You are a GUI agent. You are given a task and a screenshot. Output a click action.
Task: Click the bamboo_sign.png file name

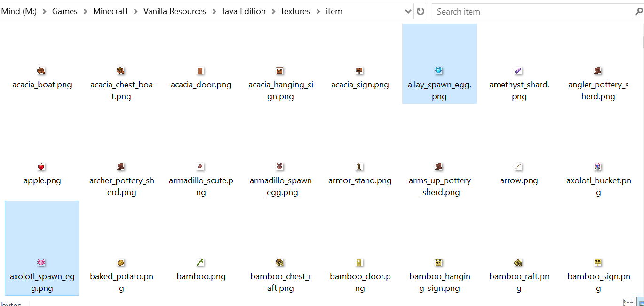(598, 282)
